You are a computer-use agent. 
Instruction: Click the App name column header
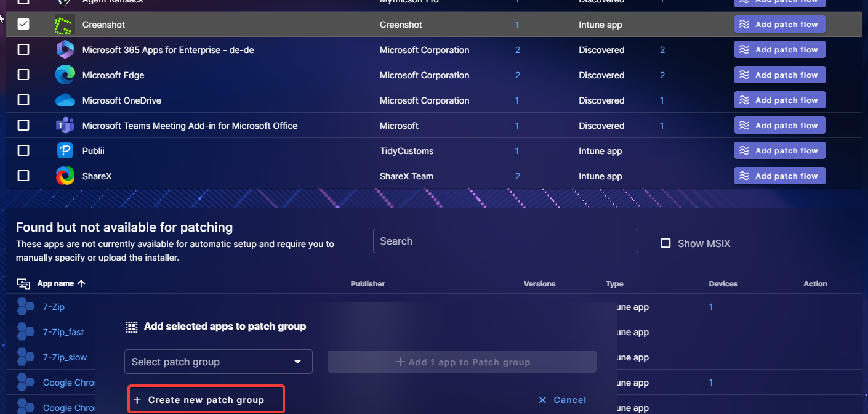click(x=55, y=283)
